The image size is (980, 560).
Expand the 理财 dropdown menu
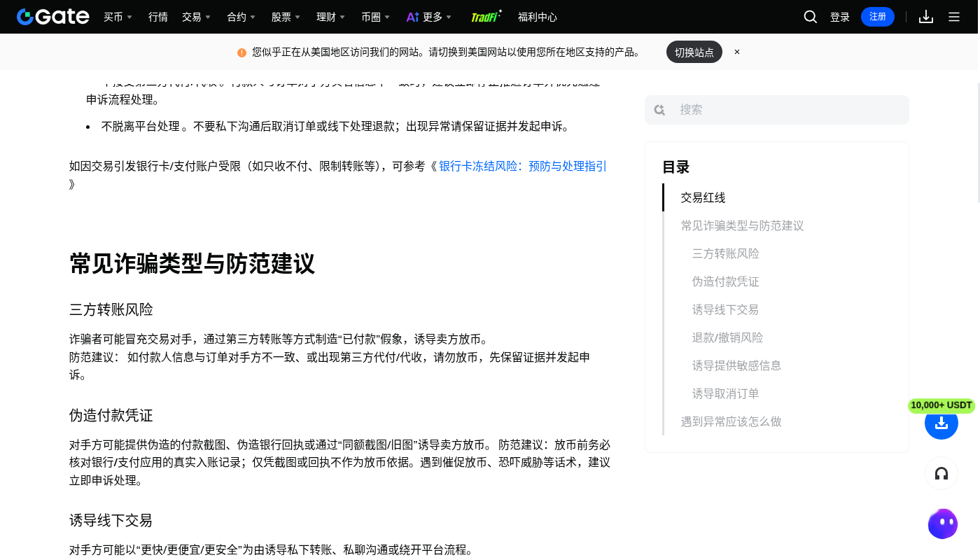point(330,17)
